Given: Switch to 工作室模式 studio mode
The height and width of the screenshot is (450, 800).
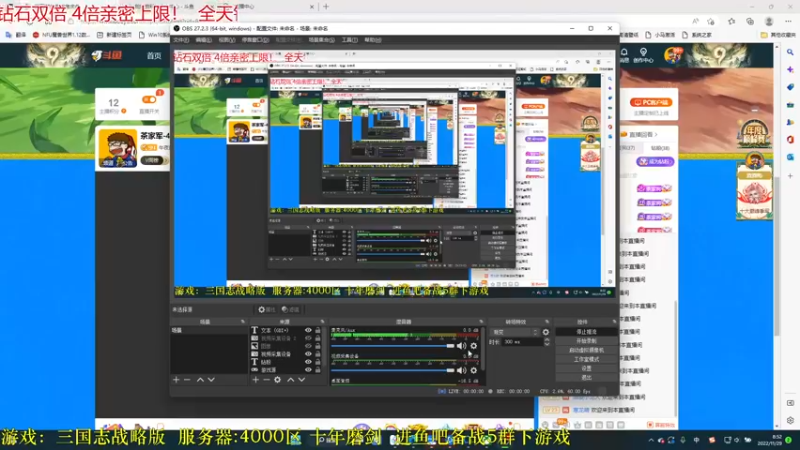Looking at the screenshot, I should [586, 359].
